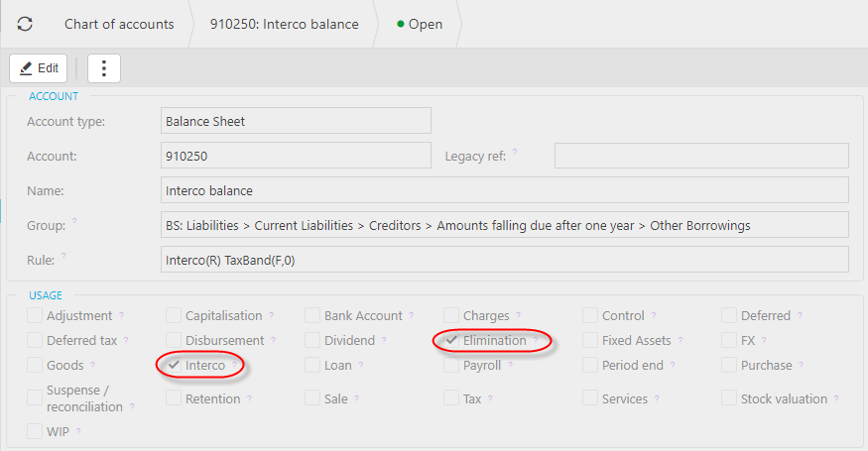Enable the Bank Account checkbox
This screenshot has width=868, height=451.
[313, 316]
